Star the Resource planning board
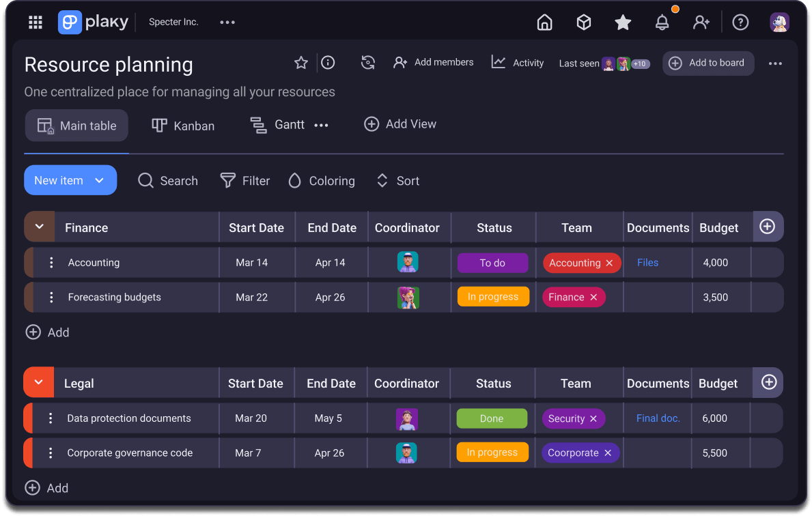Viewport: 812px width, 516px height. coord(301,62)
